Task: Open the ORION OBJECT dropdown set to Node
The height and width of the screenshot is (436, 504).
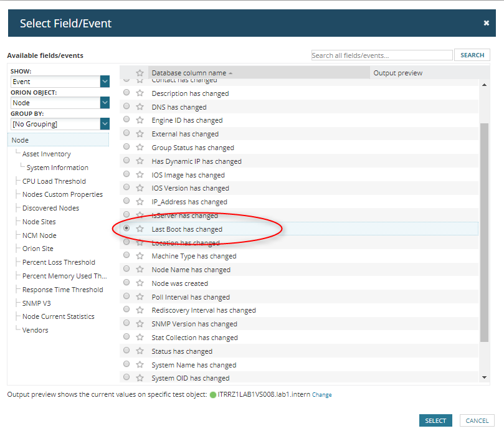Action: point(60,103)
